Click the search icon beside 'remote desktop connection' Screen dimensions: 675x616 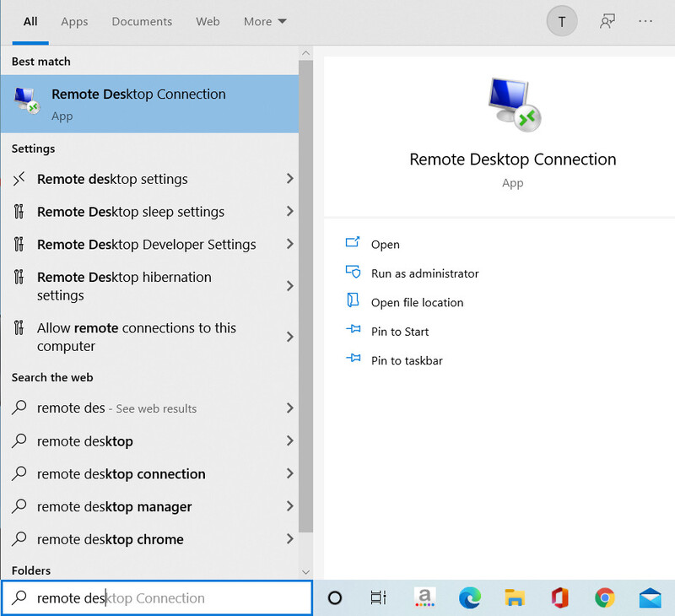pos(19,473)
